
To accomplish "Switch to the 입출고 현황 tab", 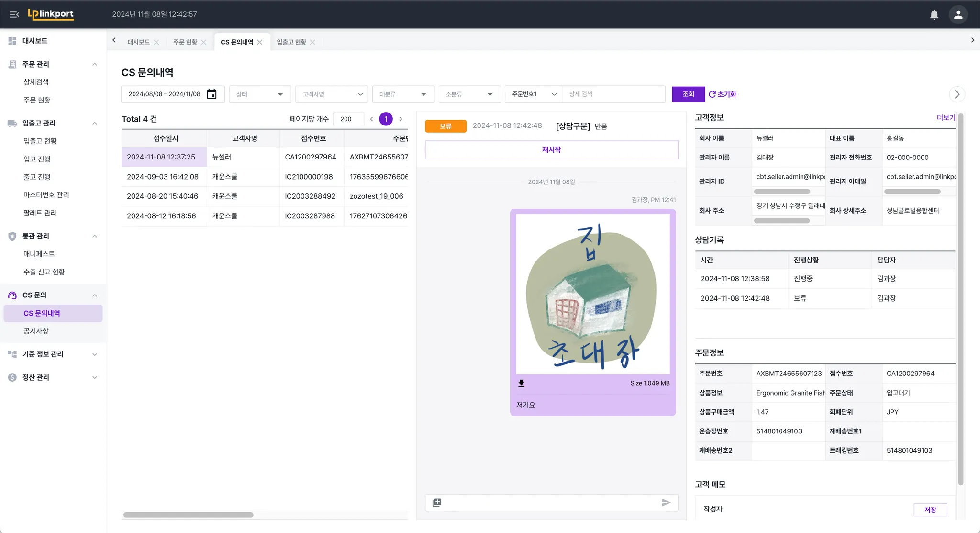I will (x=291, y=42).
